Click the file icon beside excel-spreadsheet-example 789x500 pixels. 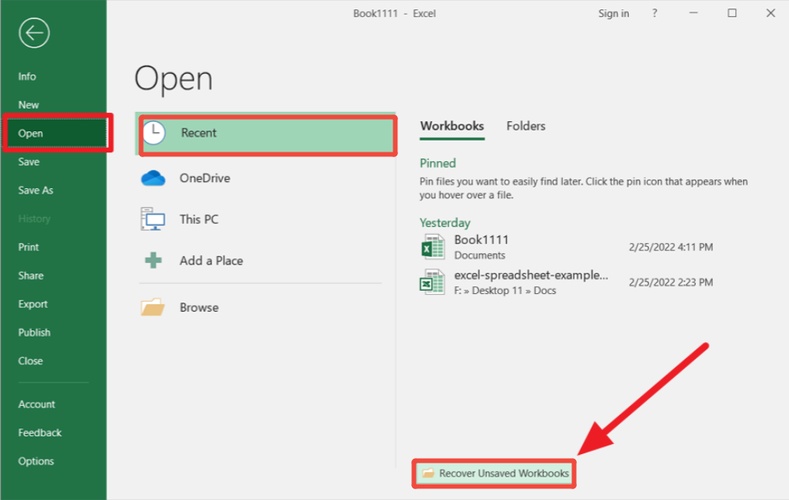tap(432, 282)
